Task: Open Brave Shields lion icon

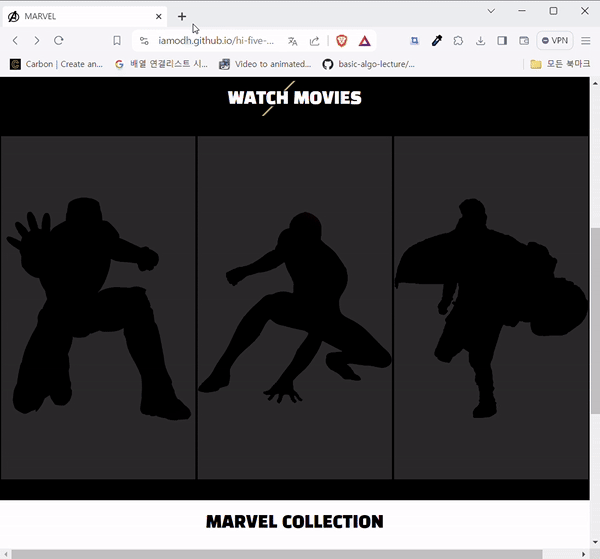Action: point(341,41)
